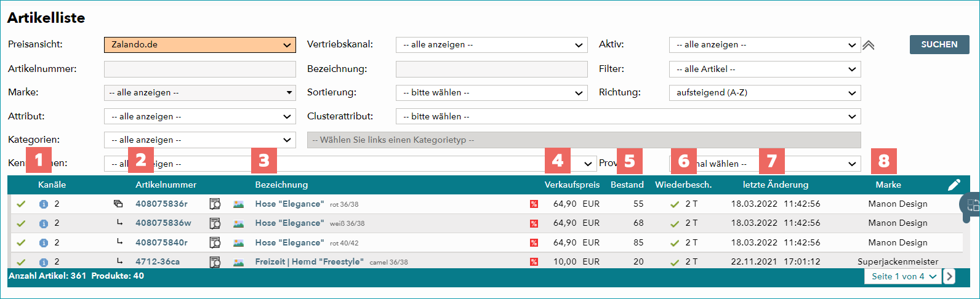Click the image icon for Hose Elegance rot 40/42
980x299 pixels.
239,243
